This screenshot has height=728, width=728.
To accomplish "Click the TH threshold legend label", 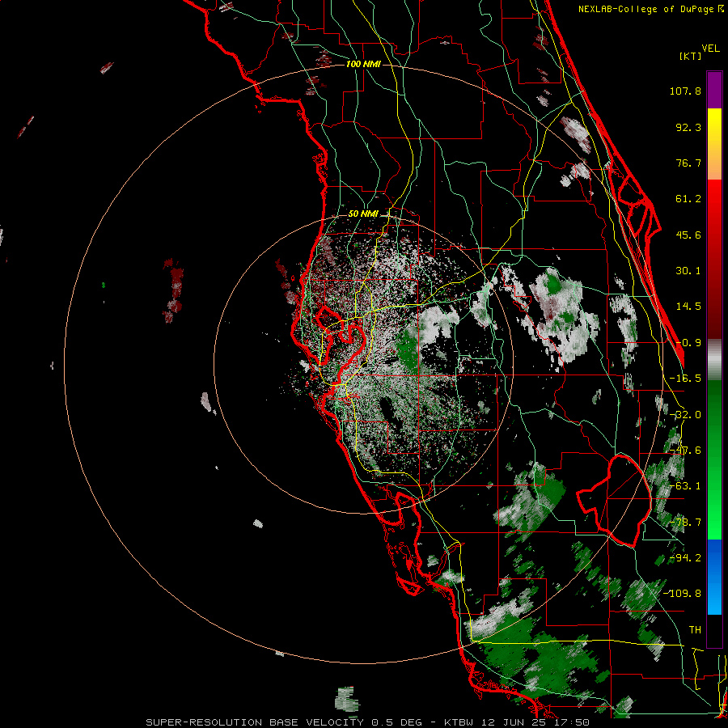I will 695,630.
